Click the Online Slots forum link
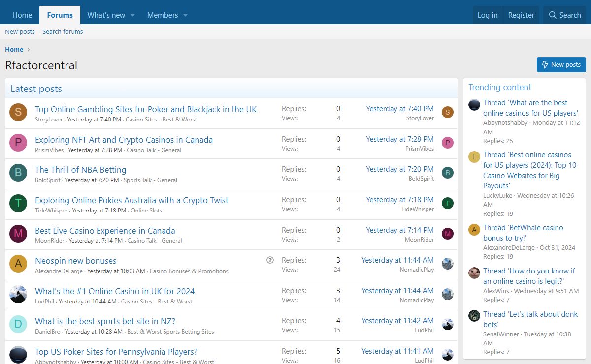The image size is (591, 364). [146, 211]
